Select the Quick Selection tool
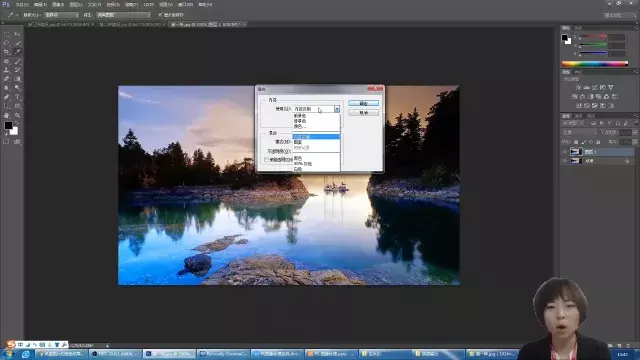 coord(17,43)
